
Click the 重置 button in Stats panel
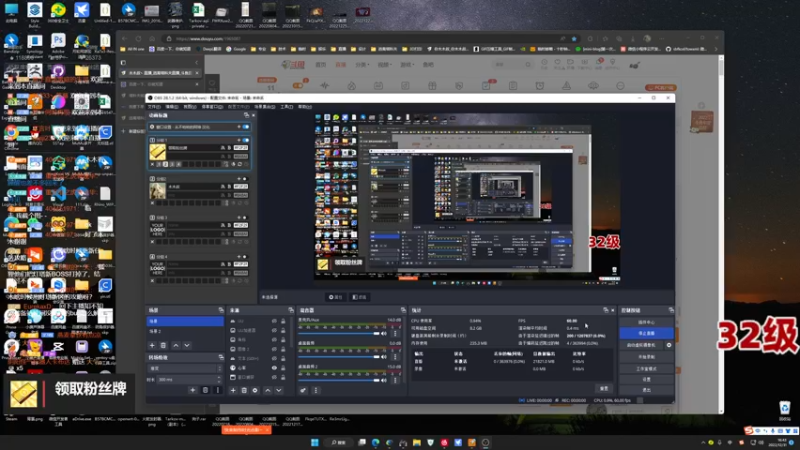point(604,388)
